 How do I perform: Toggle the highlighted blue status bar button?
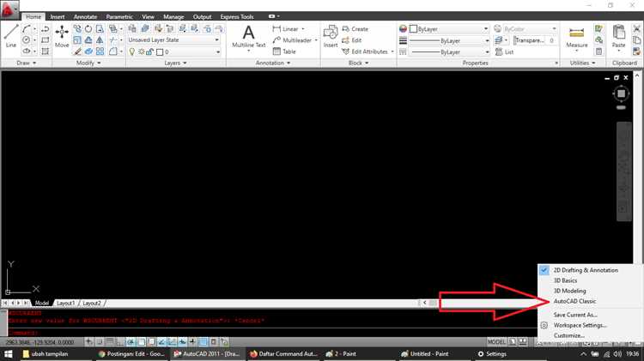[x=203, y=342]
